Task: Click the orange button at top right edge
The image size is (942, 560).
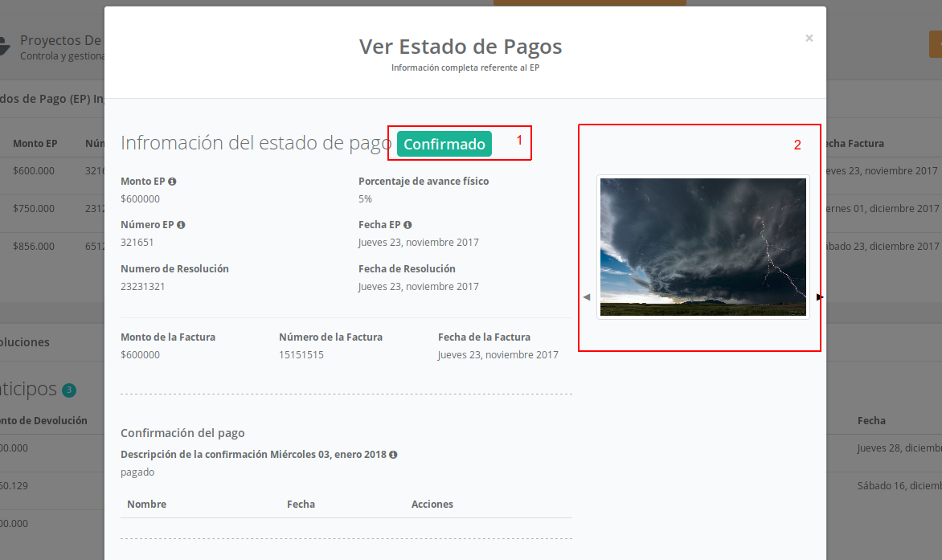Action: (935, 44)
